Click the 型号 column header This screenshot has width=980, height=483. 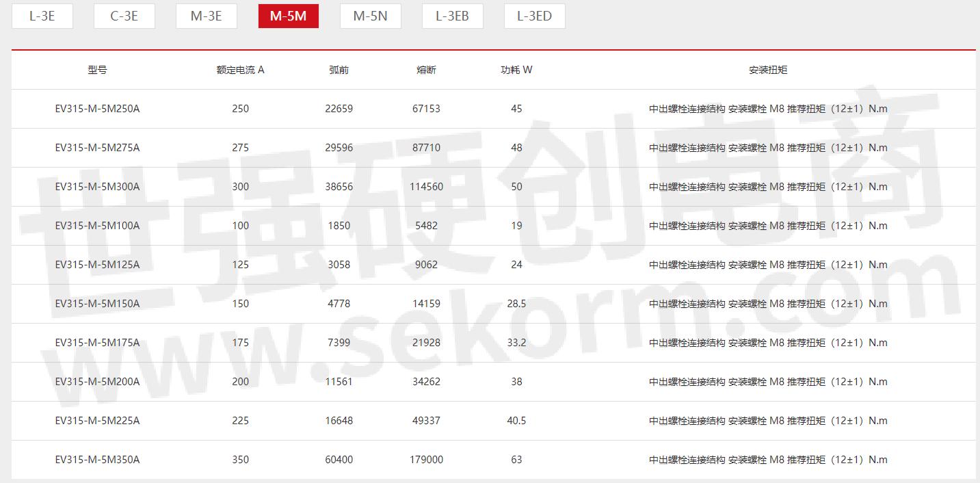97,69
